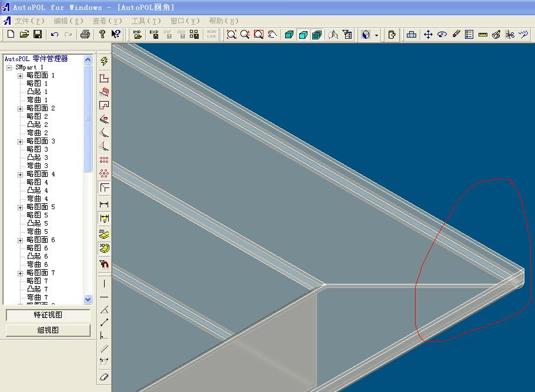535x392 pixels.
Task: Click the 特征视图 button
Action: (x=48, y=315)
